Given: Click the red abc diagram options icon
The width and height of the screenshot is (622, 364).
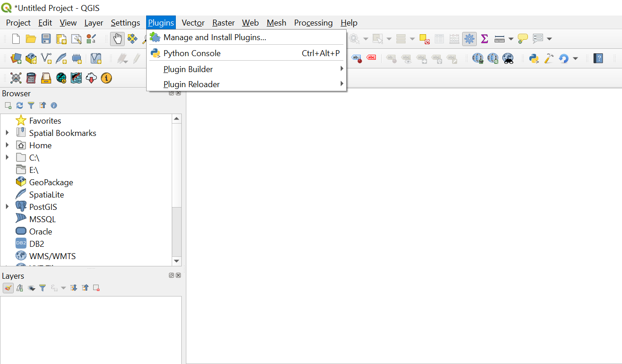Looking at the screenshot, I should (372, 58).
